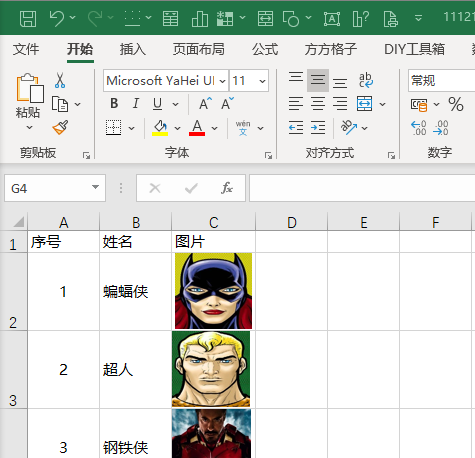Switch to the 开始 tab
This screenshot has width=475, height=458.
80,49
